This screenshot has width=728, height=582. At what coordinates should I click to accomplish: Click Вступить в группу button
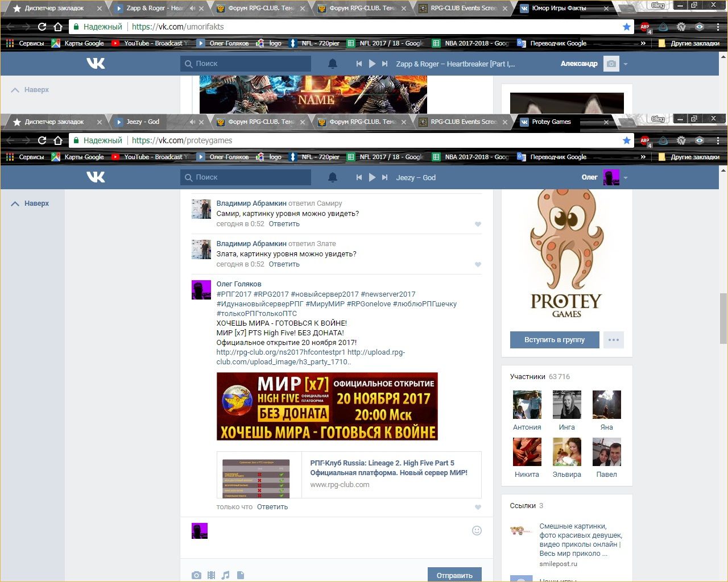555,340
